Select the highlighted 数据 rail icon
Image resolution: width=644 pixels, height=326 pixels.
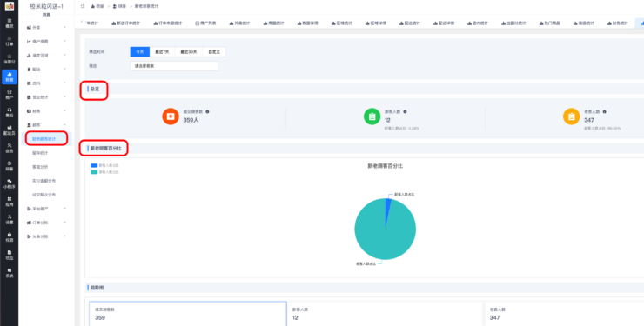(x=9, y=77)
